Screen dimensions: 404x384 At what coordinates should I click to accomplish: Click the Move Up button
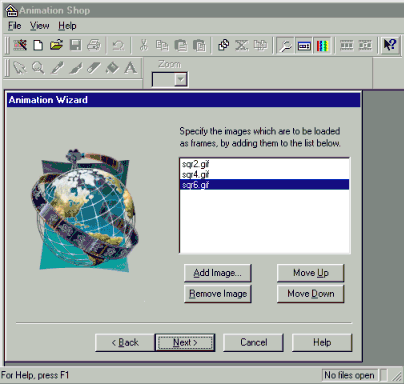310,273
